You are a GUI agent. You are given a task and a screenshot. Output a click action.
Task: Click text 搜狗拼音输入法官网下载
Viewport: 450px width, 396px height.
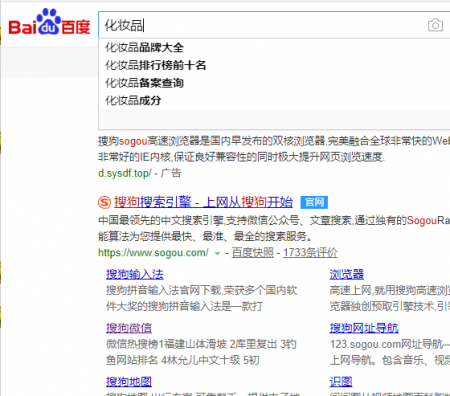click(164, 290)
